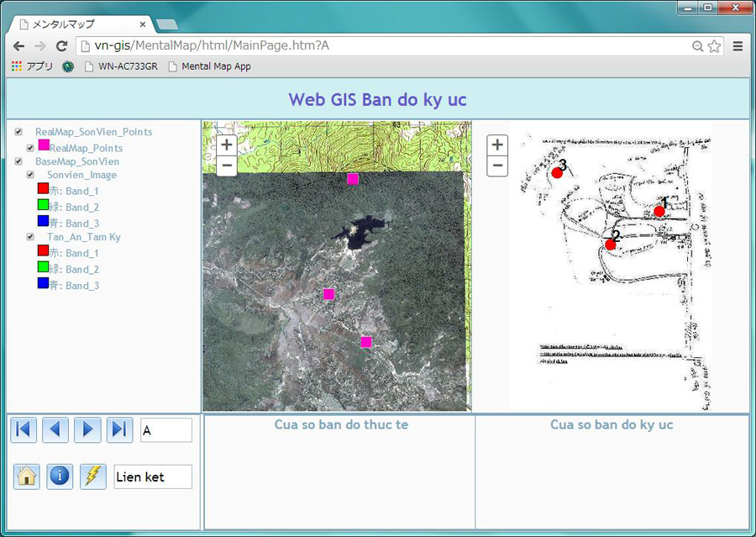Open the Mental Map App bookmark
The image size is (756, 537).
(x=209, y=66)
